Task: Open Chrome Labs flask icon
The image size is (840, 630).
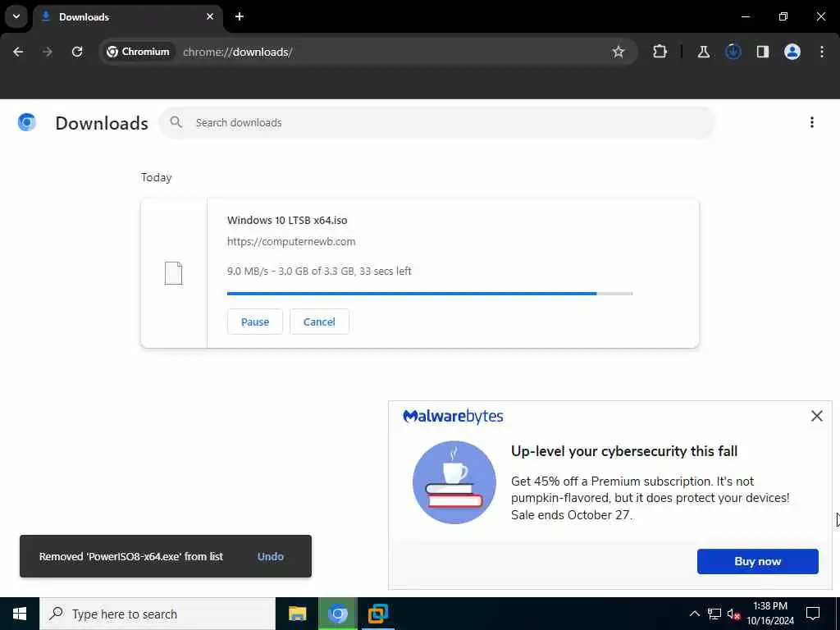Action: [703, 52]
